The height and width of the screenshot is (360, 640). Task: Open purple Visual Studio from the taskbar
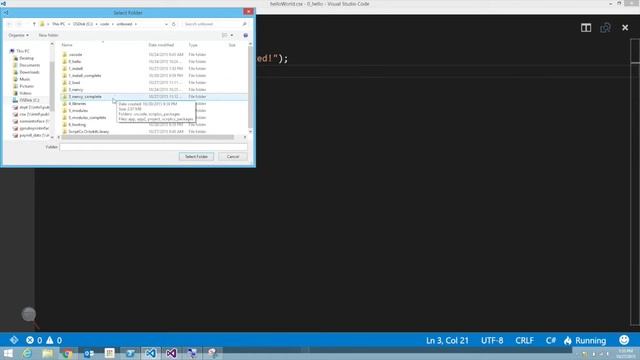tap(171, 353)
